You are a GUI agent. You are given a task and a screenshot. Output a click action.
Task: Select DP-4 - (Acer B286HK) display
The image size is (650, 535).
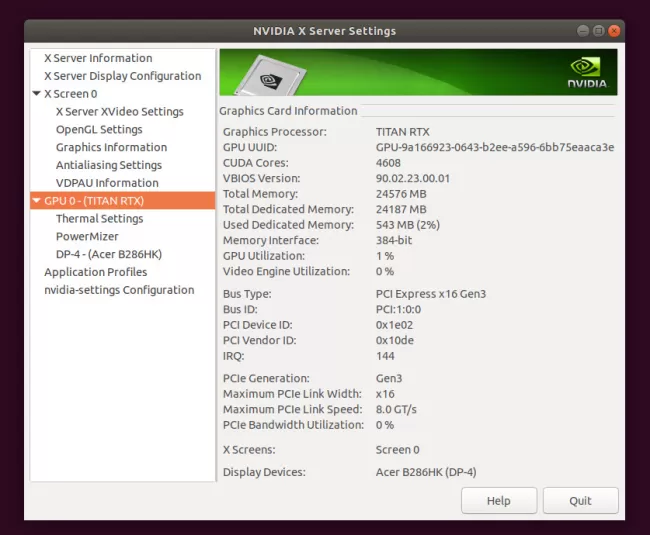click(x=109, y=254)
